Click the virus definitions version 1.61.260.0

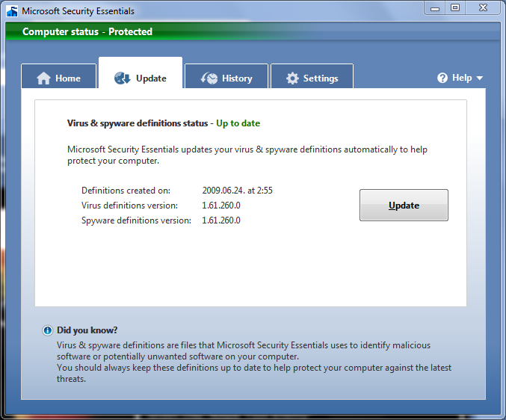coord(221,206)
